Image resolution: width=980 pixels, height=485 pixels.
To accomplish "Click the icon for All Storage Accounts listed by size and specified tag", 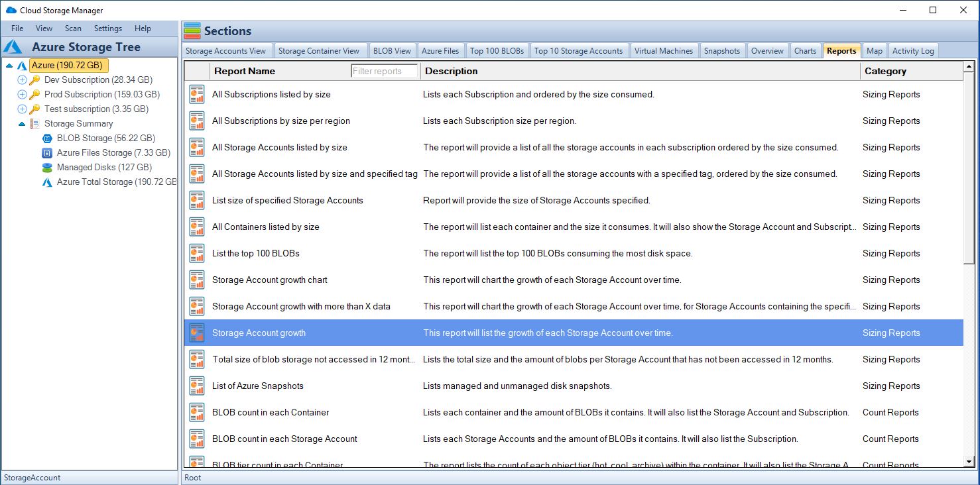I will [197, 174].
